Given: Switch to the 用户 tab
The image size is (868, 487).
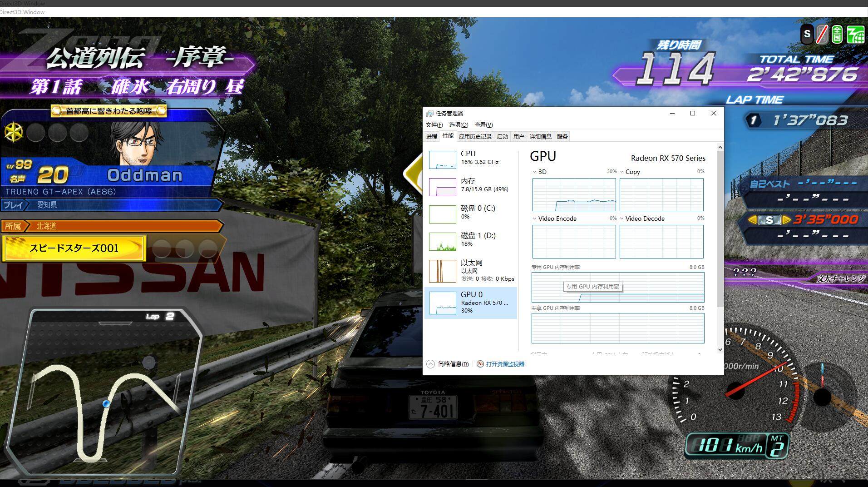Looking at the screenshot, I should 519,136.
